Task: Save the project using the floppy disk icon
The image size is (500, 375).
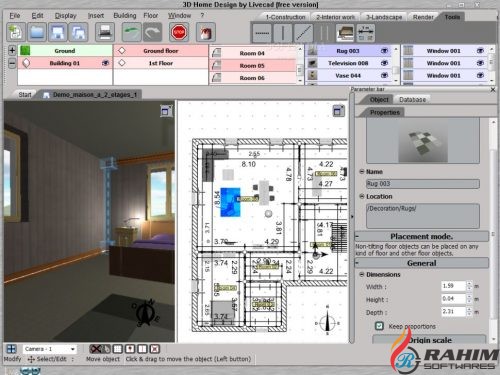Action: (58, 32)
